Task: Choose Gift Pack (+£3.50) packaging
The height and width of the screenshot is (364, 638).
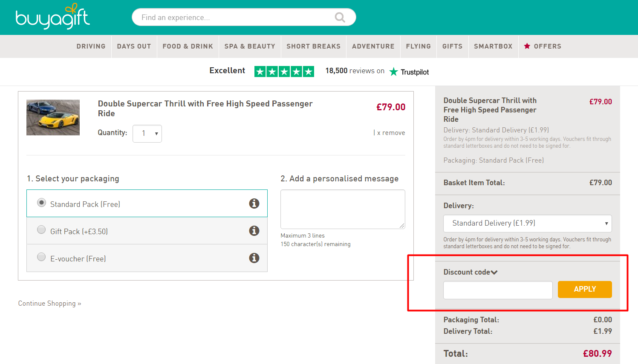Action: pyautogui.click(x=41, y=230)
